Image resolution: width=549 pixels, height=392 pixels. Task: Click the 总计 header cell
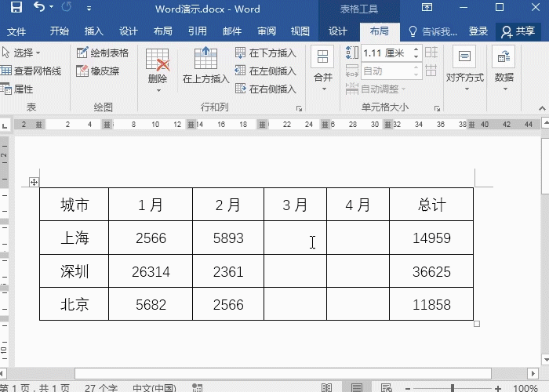click(x=431, y=205)
